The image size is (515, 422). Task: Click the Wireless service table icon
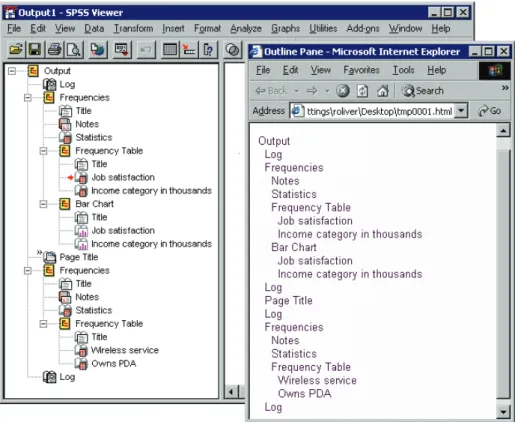coord(81,350)
